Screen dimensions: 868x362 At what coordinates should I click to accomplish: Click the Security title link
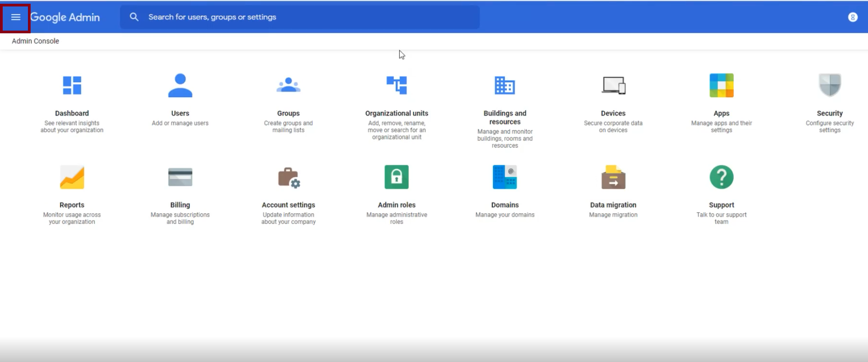[830, 113]
